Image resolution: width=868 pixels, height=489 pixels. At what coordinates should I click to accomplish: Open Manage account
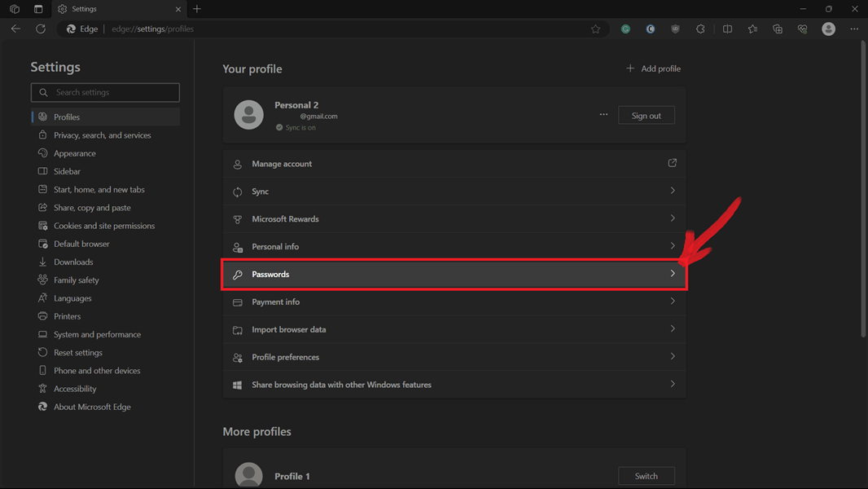(454, 163)
